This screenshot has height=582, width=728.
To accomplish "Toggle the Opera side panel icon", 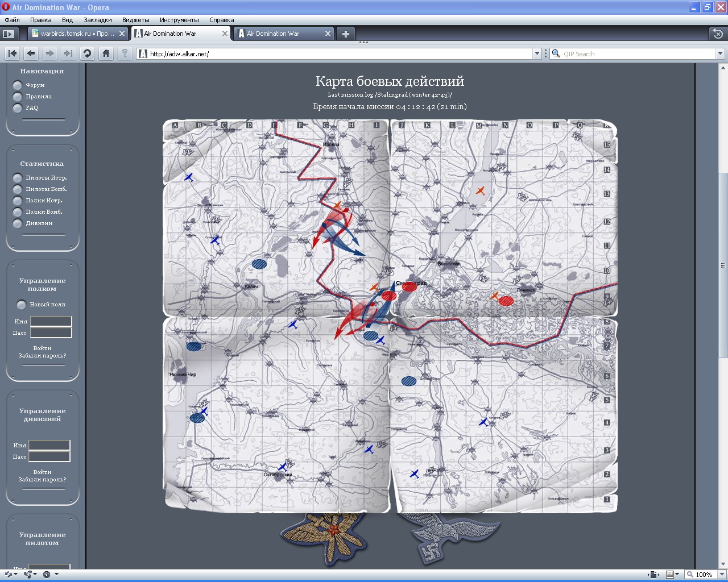I will point(9,34).
